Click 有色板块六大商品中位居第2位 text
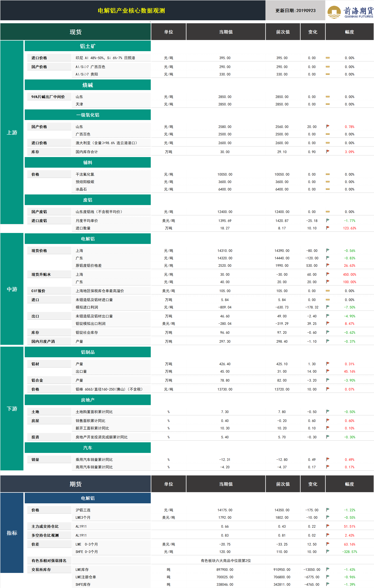374x588 pixels. [x=226, y=561]
